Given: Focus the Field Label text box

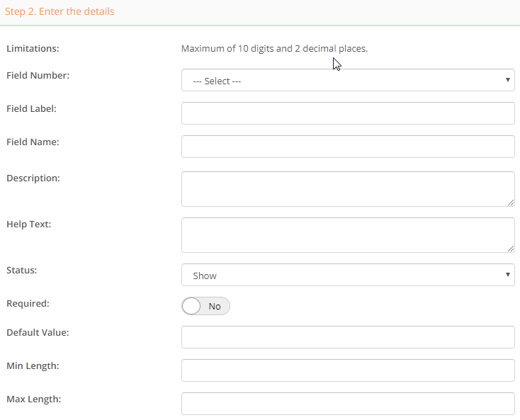Looking at the screenshot, I should tap(348, 113).
